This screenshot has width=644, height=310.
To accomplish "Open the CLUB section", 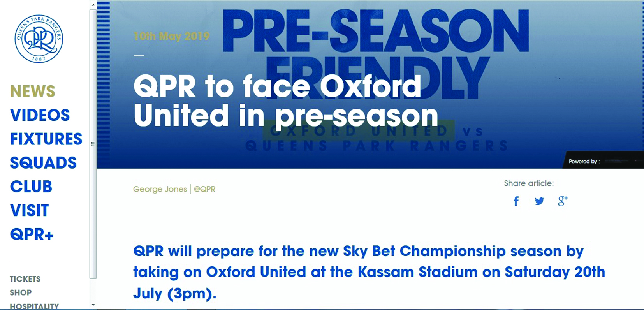I will pyautogui.click(x=31, y=187).
